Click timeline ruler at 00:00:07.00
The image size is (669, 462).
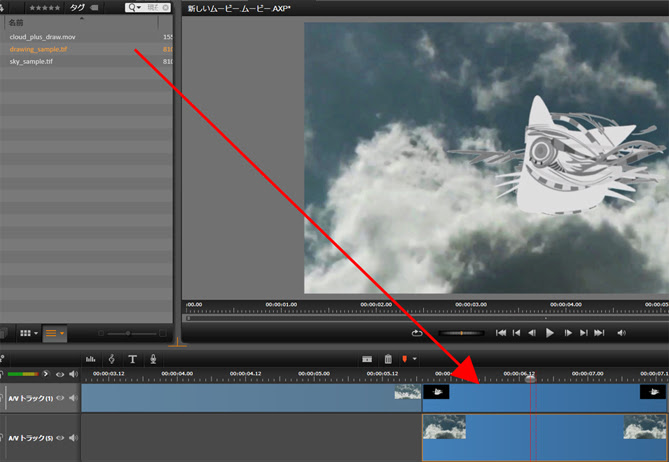click(588, 375)
